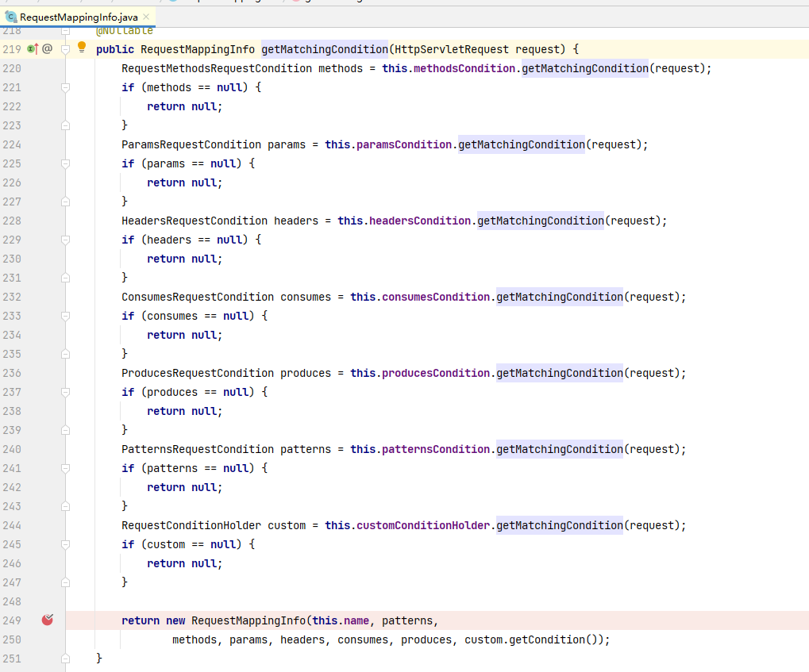Select the RequestMappingInfo.java editor tab

click(78, 17)
